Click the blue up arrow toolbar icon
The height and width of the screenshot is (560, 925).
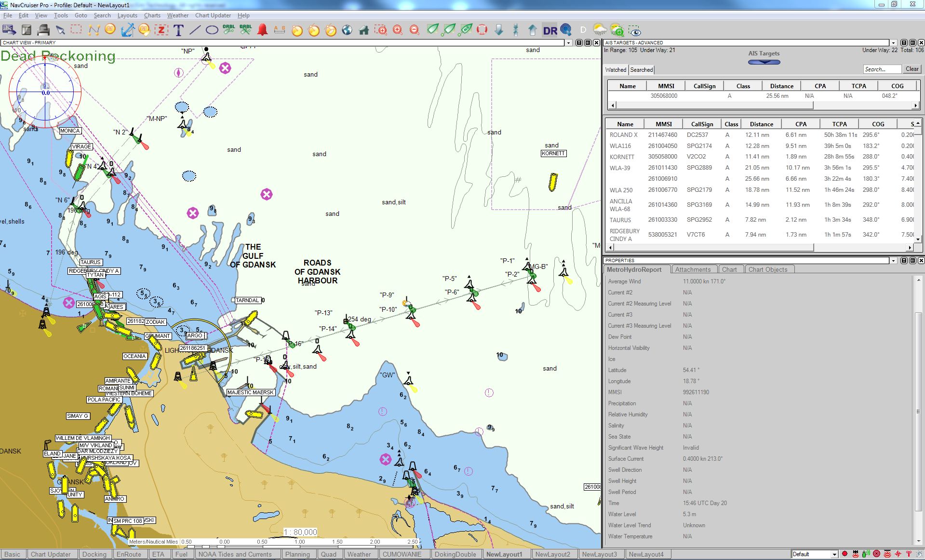[533, 30]
